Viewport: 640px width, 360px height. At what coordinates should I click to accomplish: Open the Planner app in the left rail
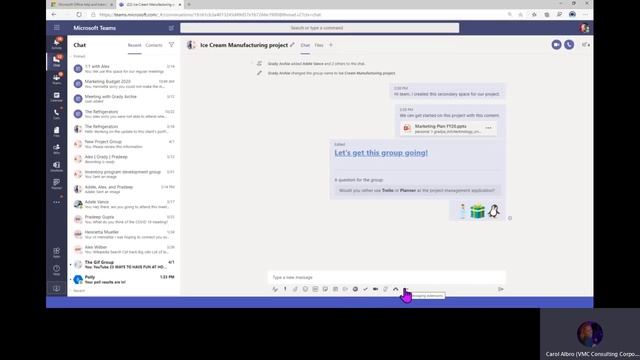56,184
